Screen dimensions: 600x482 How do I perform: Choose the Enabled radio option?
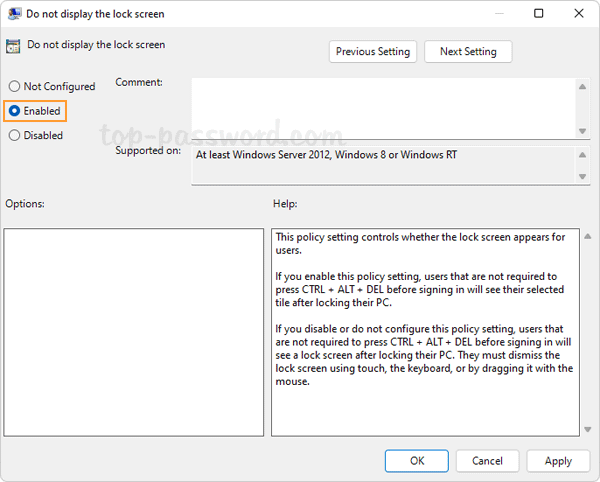coord(15,111)
